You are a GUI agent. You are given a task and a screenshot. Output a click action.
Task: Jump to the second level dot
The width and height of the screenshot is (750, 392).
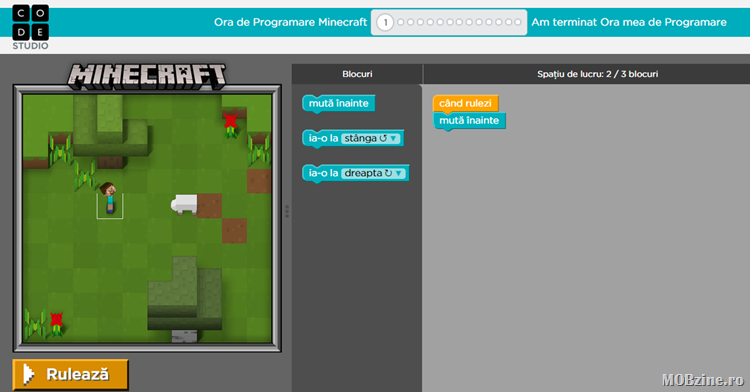[x=401, y=22]
